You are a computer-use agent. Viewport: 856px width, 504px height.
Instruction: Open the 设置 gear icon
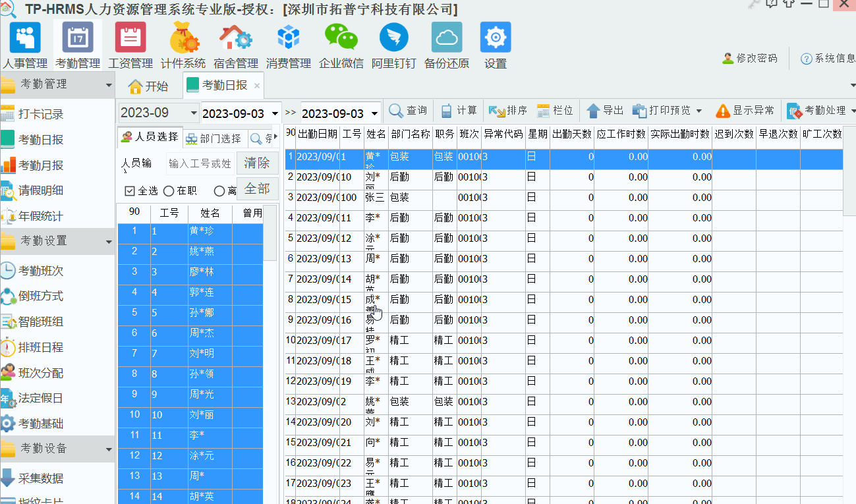pos(496,38)
